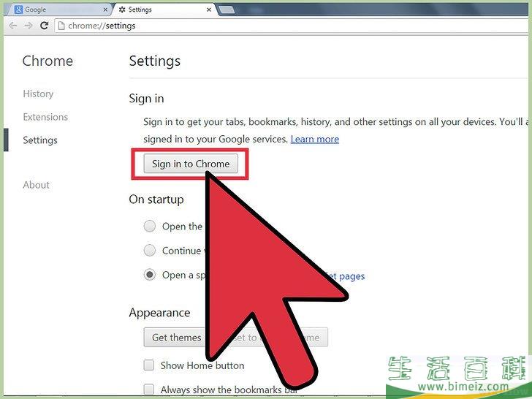This screenshot has height=399, width=532.
Task: Click the Google favicon on first tab
Action: point(19,9)
